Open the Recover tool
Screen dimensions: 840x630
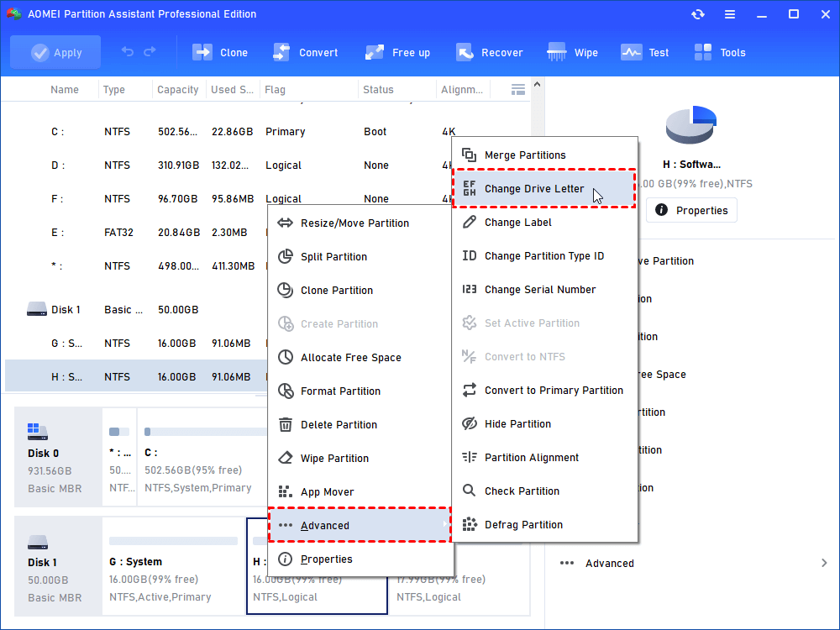(x=489, y=52)
